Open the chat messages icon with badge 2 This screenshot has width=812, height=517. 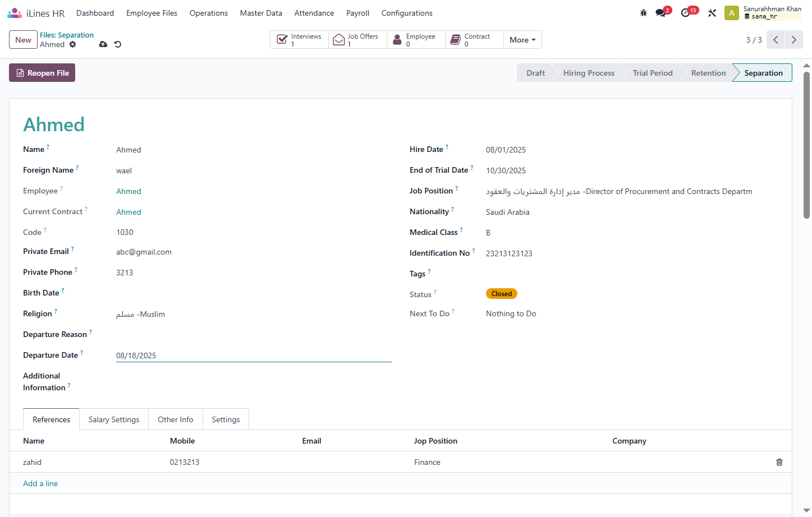pos(661,13)
